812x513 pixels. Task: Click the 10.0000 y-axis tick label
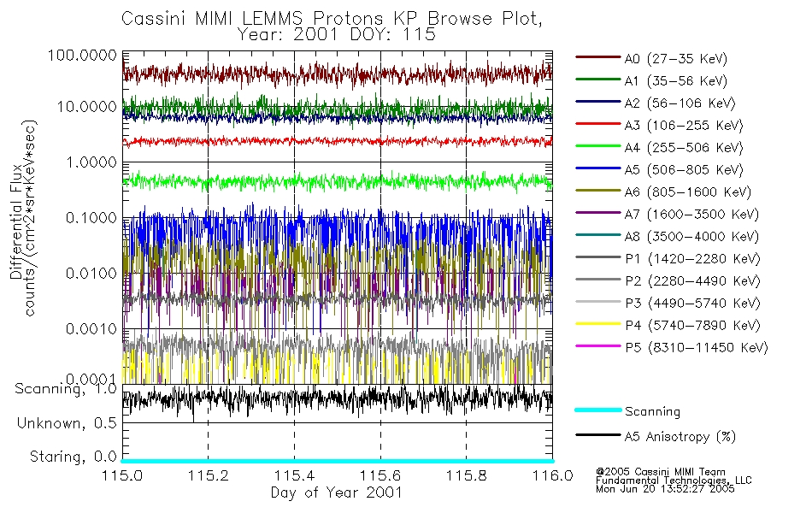tap(87, 107)
